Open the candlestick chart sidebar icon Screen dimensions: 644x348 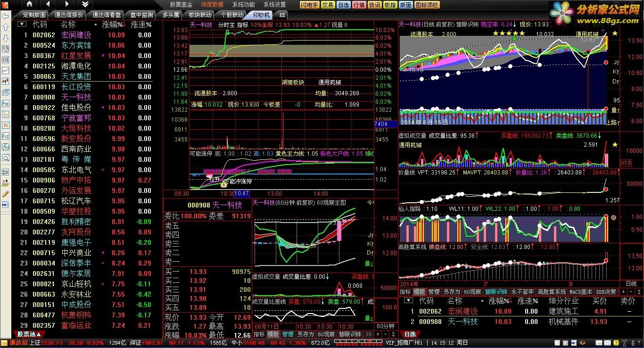click(5, 81)
